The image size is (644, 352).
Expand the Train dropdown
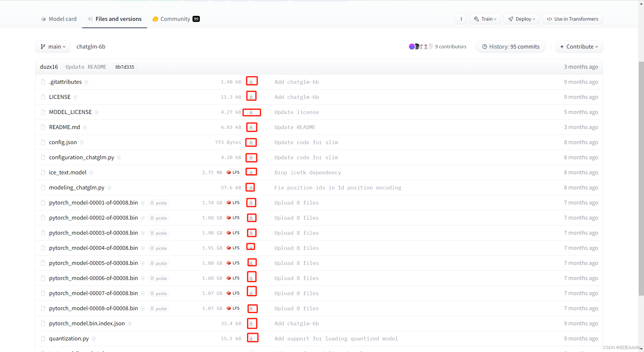click(x=485, y=19)
